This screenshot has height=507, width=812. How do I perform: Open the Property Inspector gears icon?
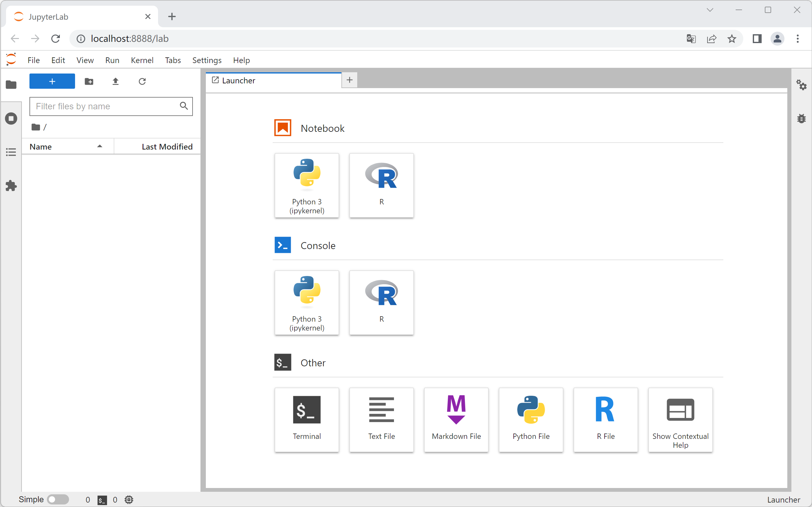click(801, 85)
